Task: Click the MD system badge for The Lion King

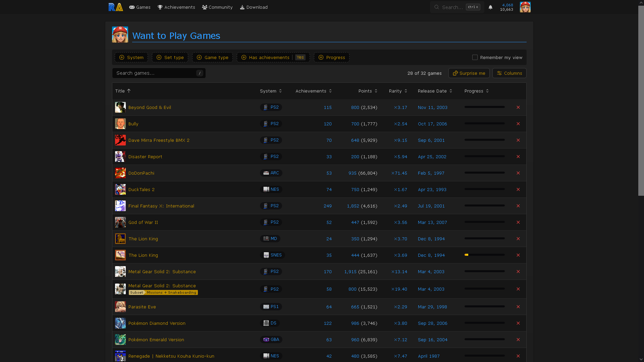Action: [x=270, y=239]
